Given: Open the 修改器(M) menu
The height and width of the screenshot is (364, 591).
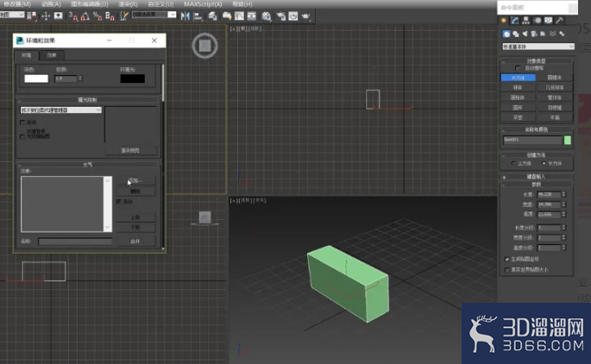Looking at the screenshot, I should 17,4.
